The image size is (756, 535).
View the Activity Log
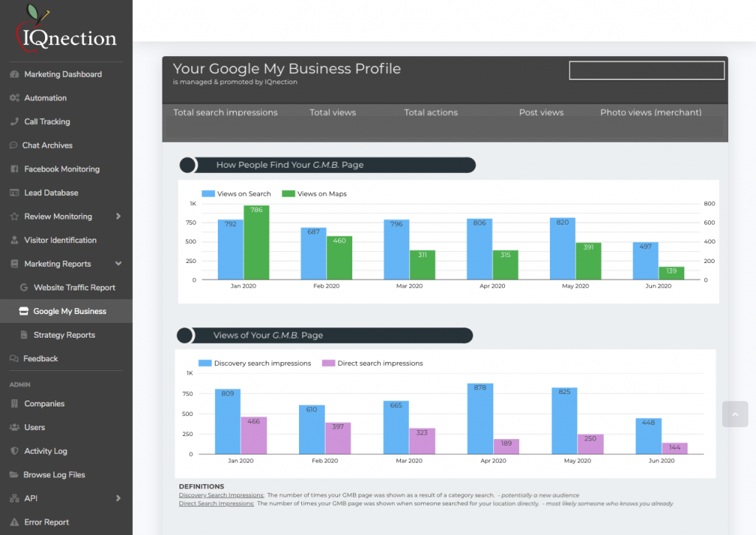click(x=45, y=451)
